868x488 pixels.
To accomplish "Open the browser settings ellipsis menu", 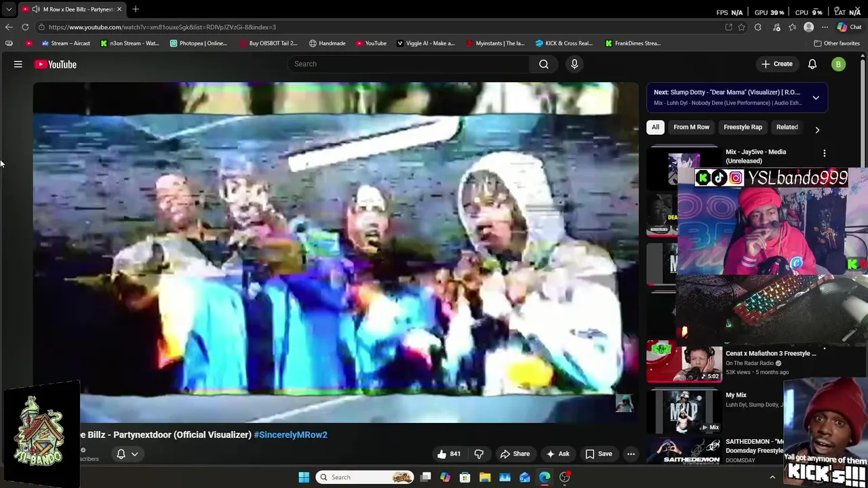I will pos(825,27).
